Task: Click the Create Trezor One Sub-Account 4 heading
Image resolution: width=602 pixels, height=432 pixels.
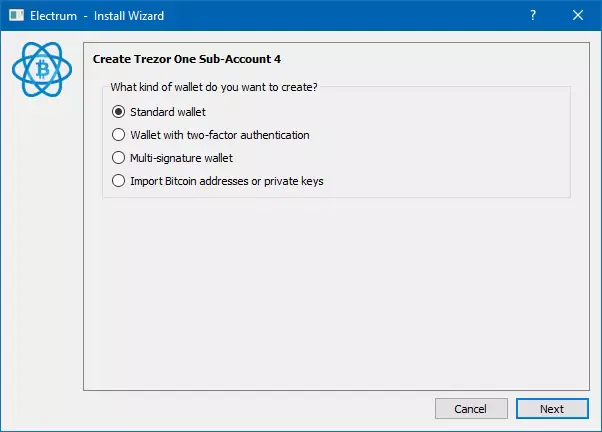Action: pos(186,59)
